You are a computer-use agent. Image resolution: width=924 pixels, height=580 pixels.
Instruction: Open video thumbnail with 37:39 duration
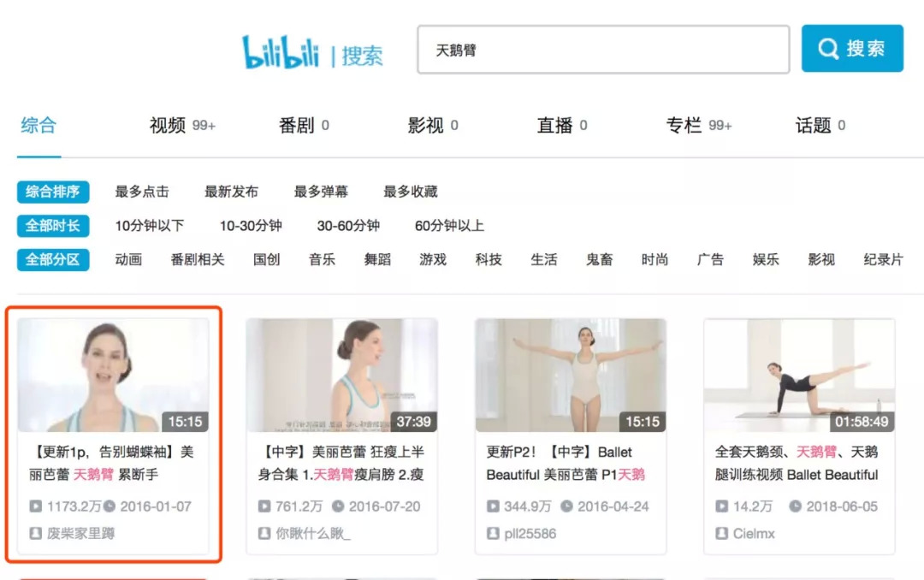(x=341, y=376)
